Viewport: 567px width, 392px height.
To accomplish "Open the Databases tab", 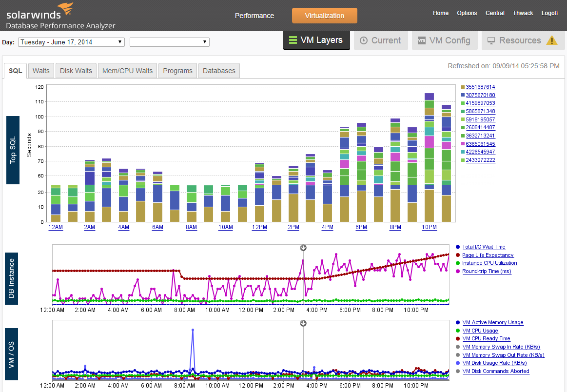I will click(x=218, y=71).
